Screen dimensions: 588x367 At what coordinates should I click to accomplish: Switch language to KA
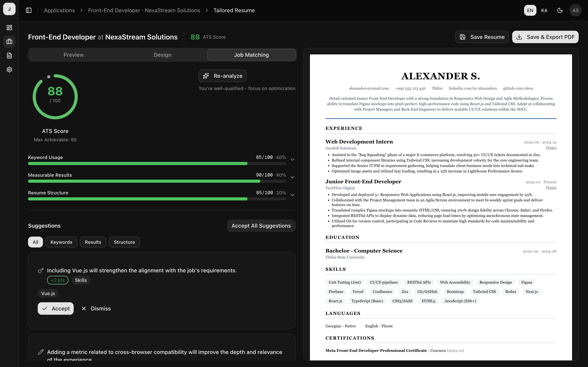coord(544,10)
